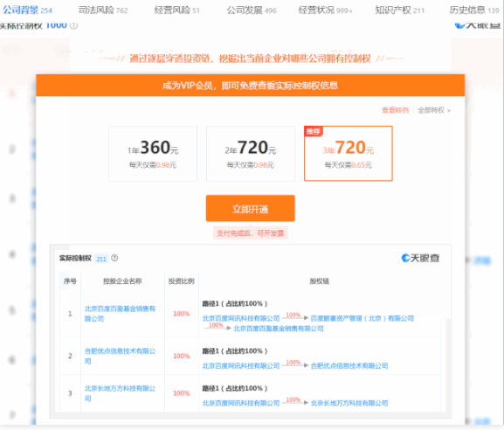
Task: Go to the 经营状况 999+ tab
Action: [325, 10]
